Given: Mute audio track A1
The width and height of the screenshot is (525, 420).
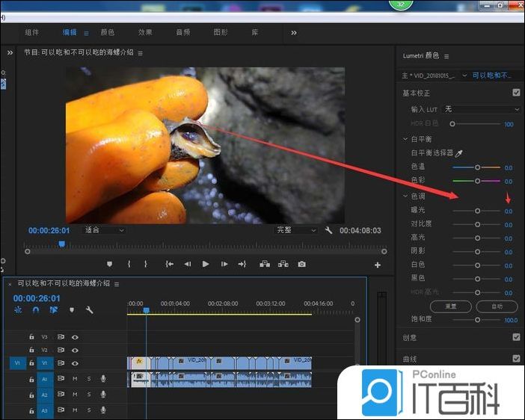Looking at the screenshot, I should (75, 379).
